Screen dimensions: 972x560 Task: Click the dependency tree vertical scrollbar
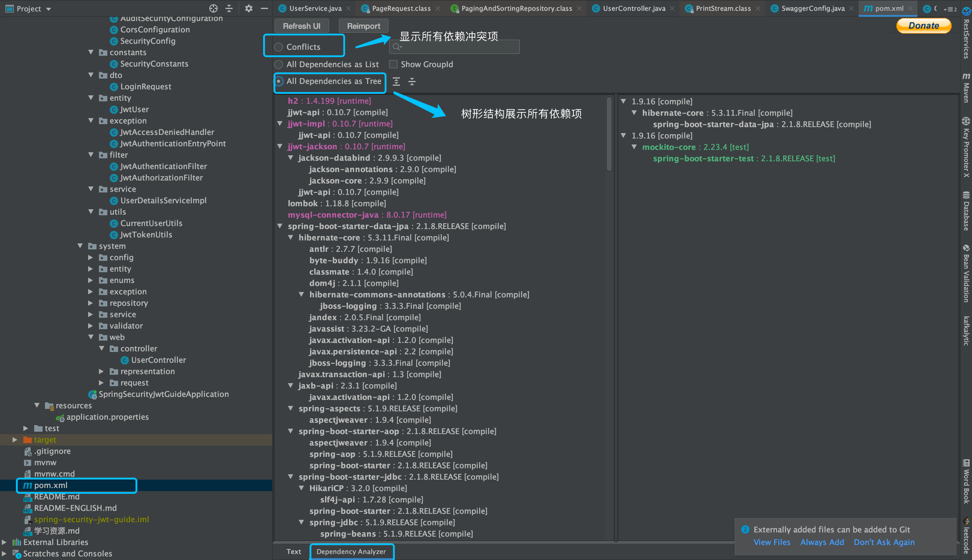click(x=609, y=134)
